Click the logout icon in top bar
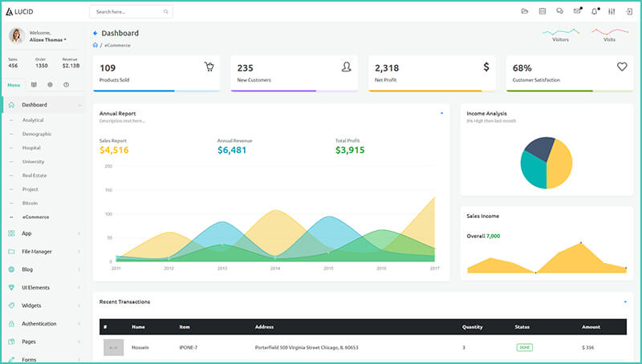The image size is (642, 364). pyautogui.click(x=629, y=11)
